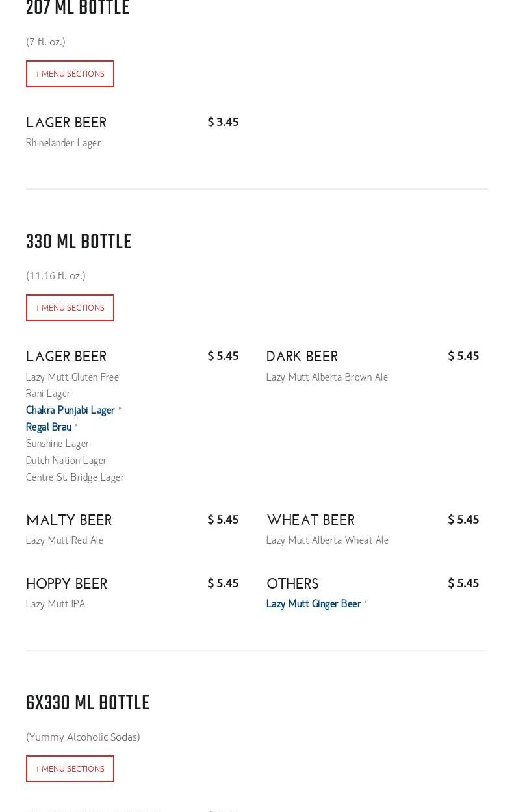Image resolution: width=514 pixels, height=812 pixels.
Task: Click the Lazy Mutt Red Ale item
Action: point(64,540)
